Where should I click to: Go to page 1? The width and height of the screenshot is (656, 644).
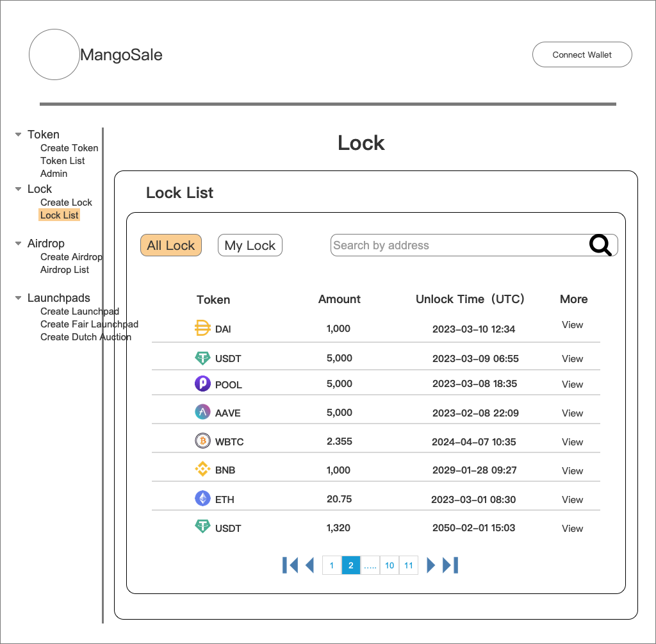pos(332,565)
